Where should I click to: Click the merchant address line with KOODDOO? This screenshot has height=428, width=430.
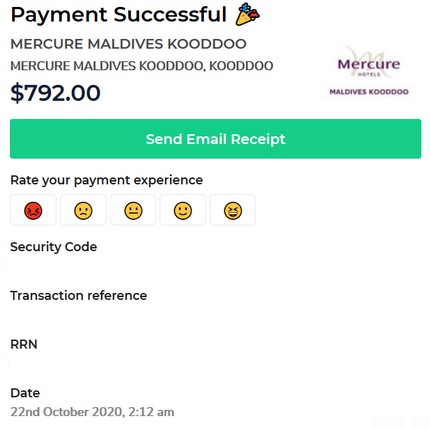(x=142, y=66)
